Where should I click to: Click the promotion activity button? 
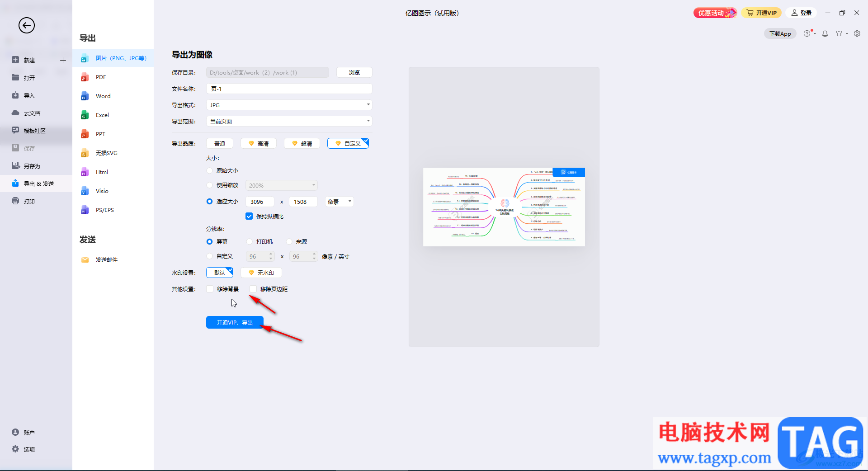[x=715, y=13]
